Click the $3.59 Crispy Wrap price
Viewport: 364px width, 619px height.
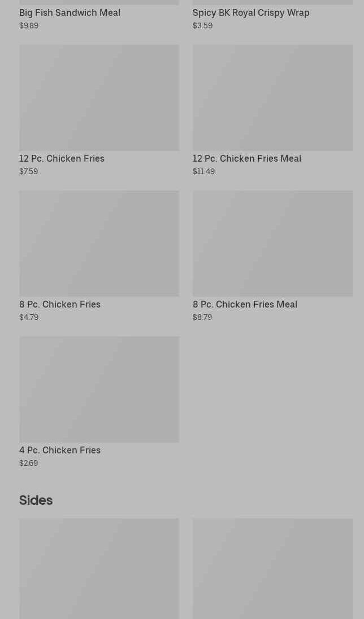click(202, 25)
